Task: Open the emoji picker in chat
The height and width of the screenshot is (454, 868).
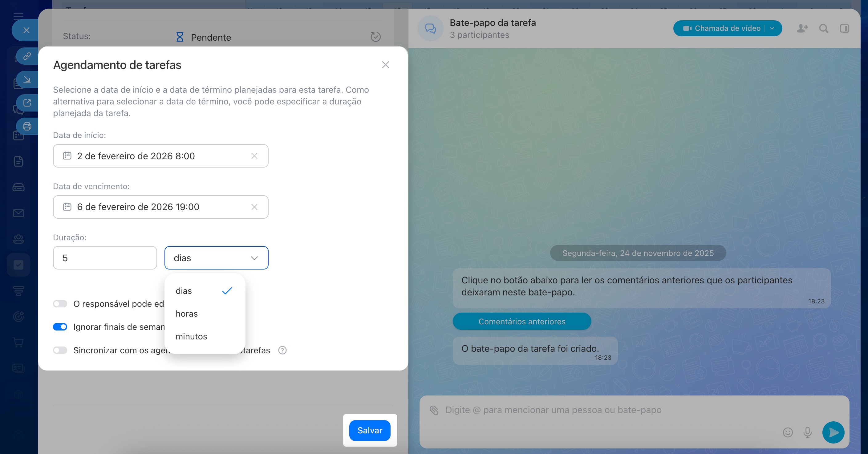Action: (x=788, y=432)
